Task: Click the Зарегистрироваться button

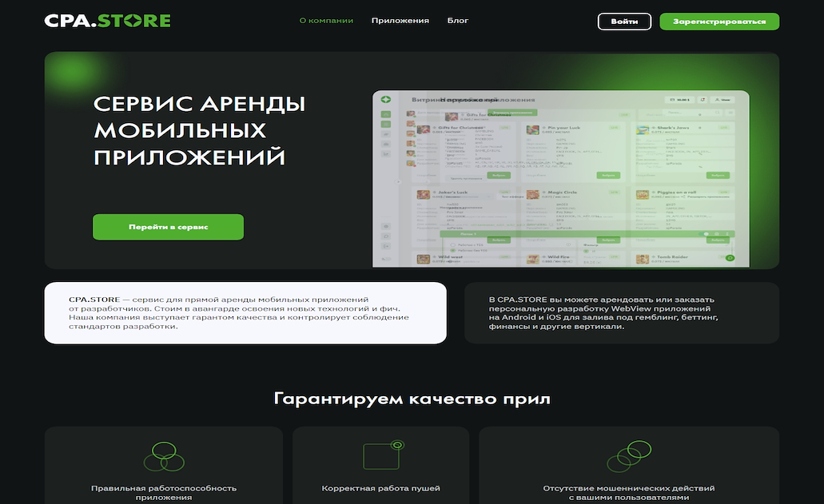Action: coord(719,22)
